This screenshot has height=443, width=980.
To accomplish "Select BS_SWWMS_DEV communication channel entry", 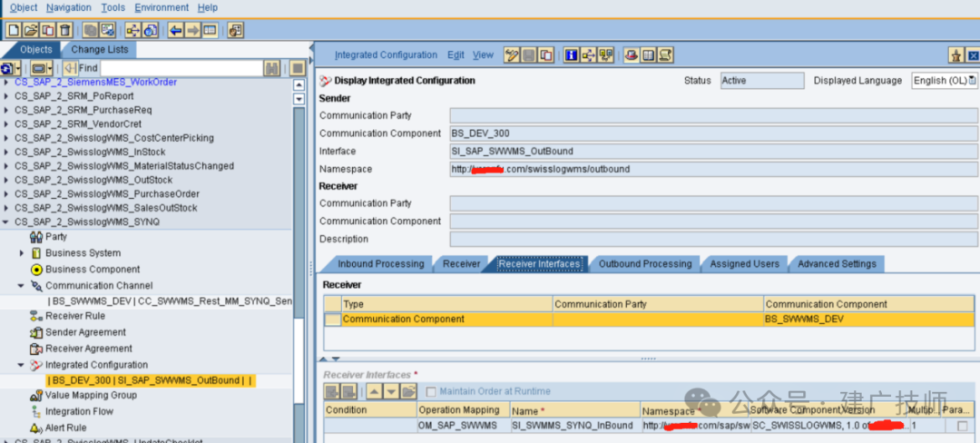I will pos(169,301).
